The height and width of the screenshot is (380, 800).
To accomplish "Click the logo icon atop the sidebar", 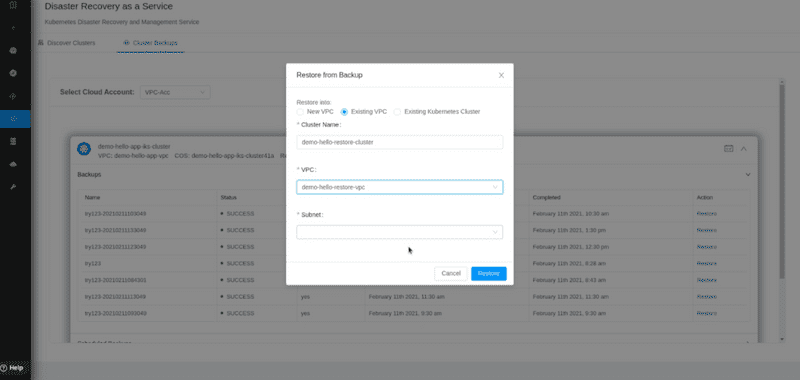I will point(14,6).
